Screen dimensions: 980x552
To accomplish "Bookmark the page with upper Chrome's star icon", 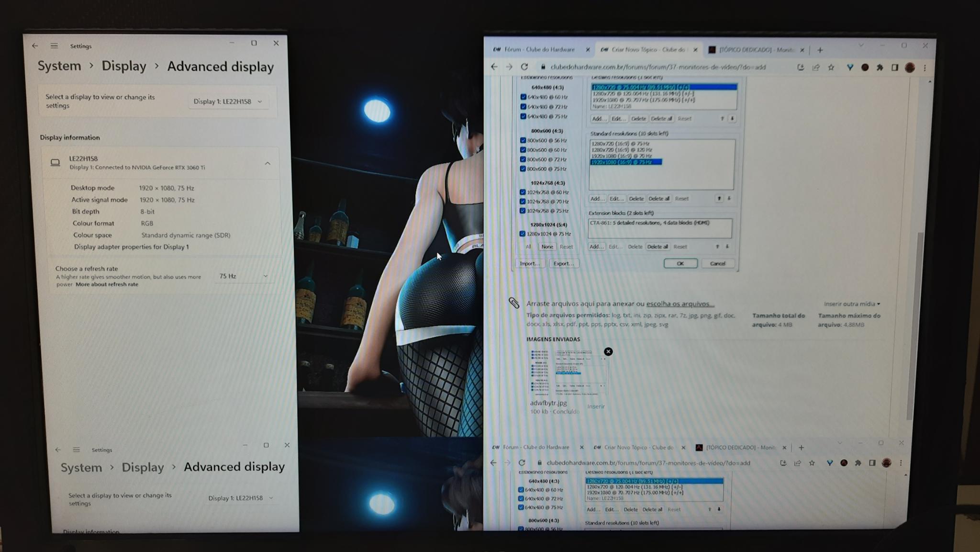I will coord(831,68).
